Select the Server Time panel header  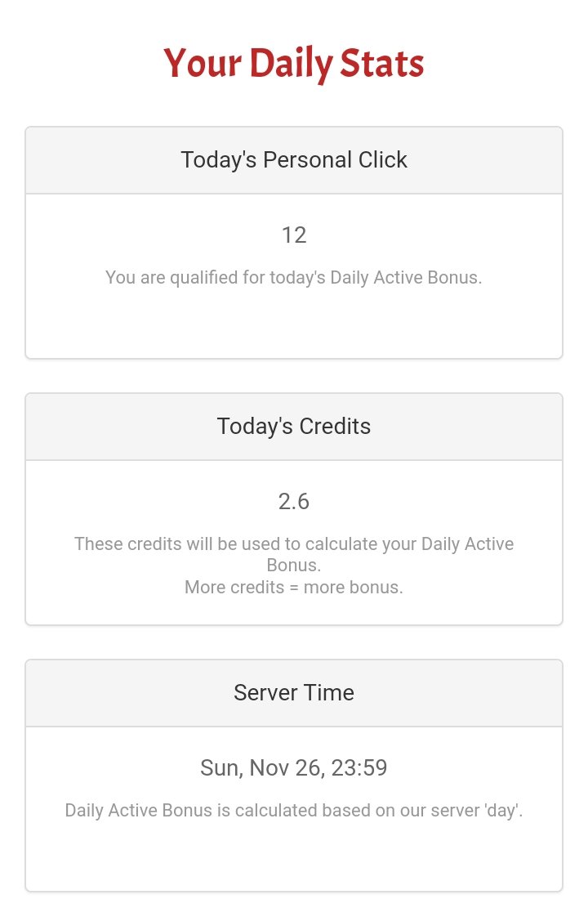point(294,693)
